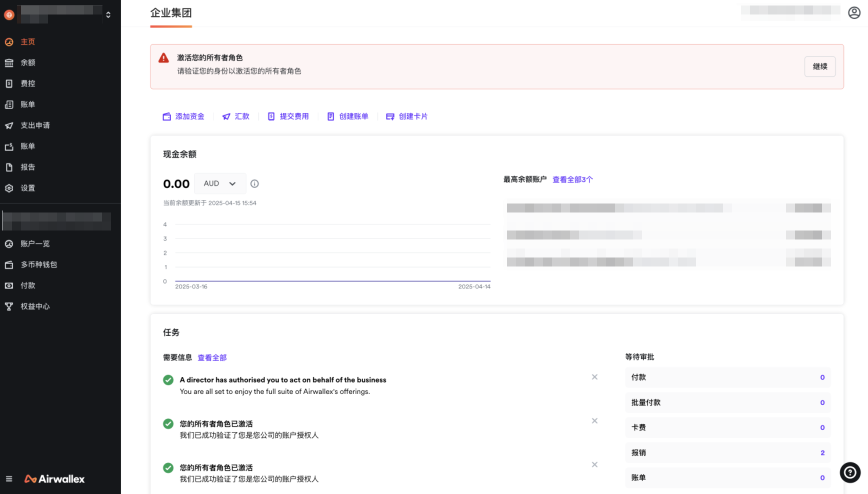Click the 继续 button in alert banner
Viewport: 868px width, 494px height.
coord(819,66)
